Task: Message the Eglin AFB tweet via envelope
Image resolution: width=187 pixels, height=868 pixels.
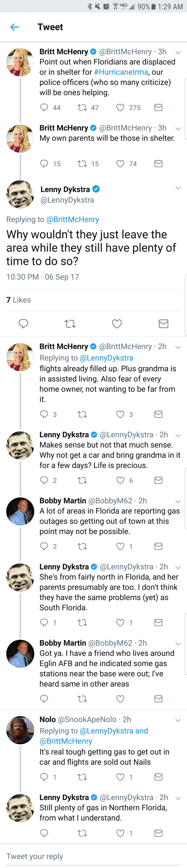Action: click(x=158, y=699)
